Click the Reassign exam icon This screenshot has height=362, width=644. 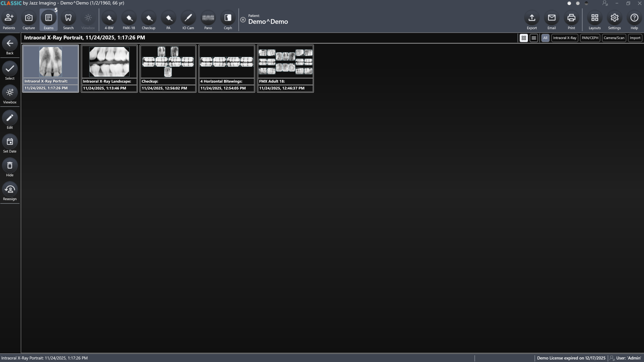[x=10, y=190]
